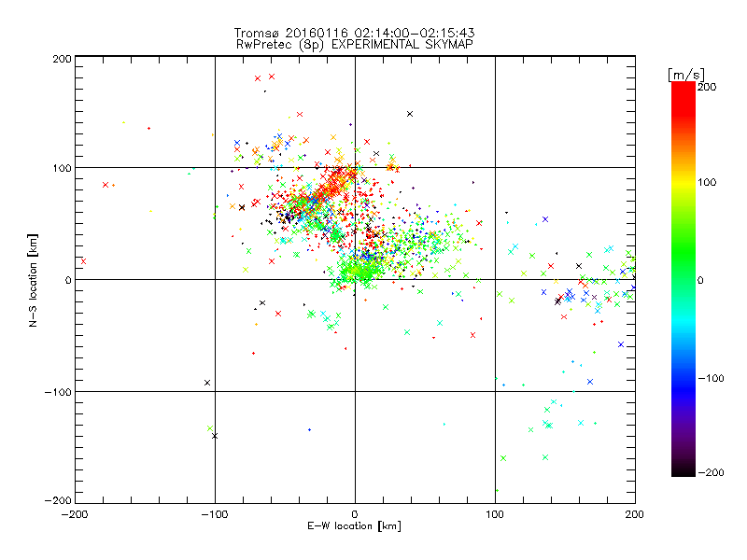Click the E-W axis tick label "0"

tap(355, 514)
